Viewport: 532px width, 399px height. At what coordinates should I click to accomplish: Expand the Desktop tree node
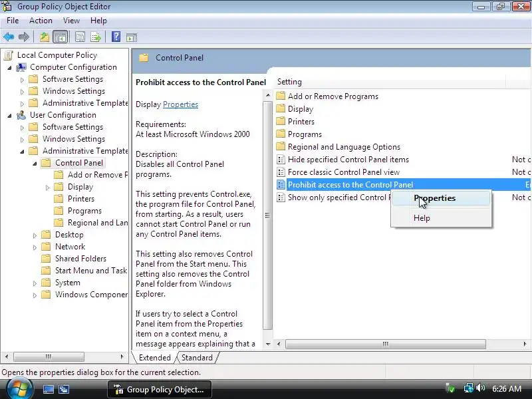(35, 235)
